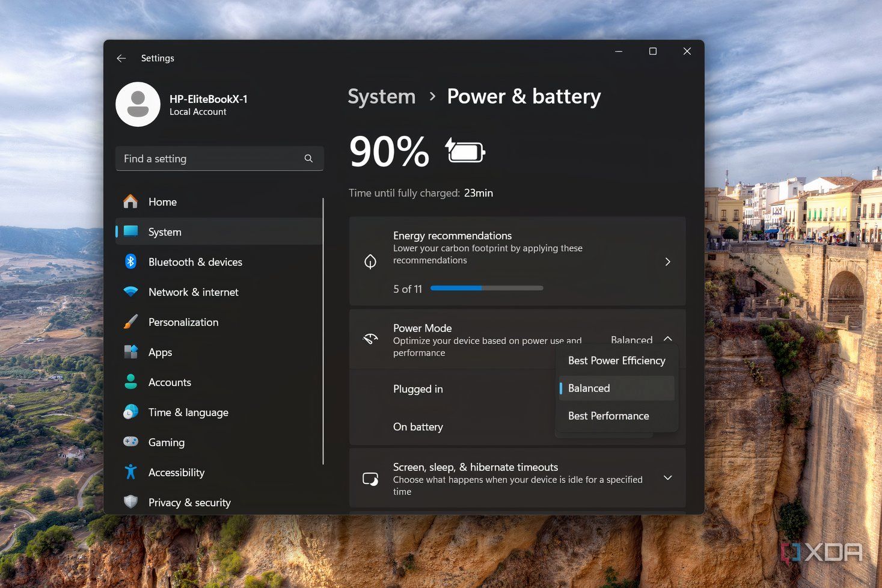Click the Apps icon in sidebar

coord(130,352)
